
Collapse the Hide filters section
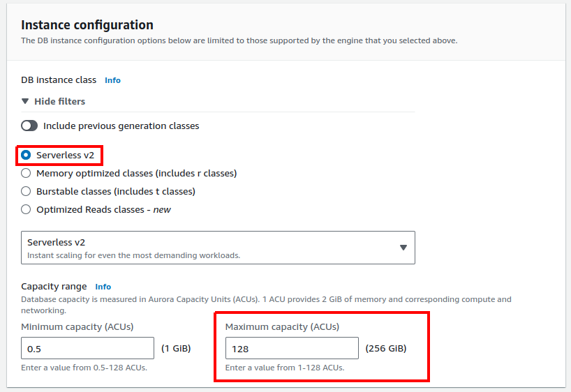[x=53, y=101]
